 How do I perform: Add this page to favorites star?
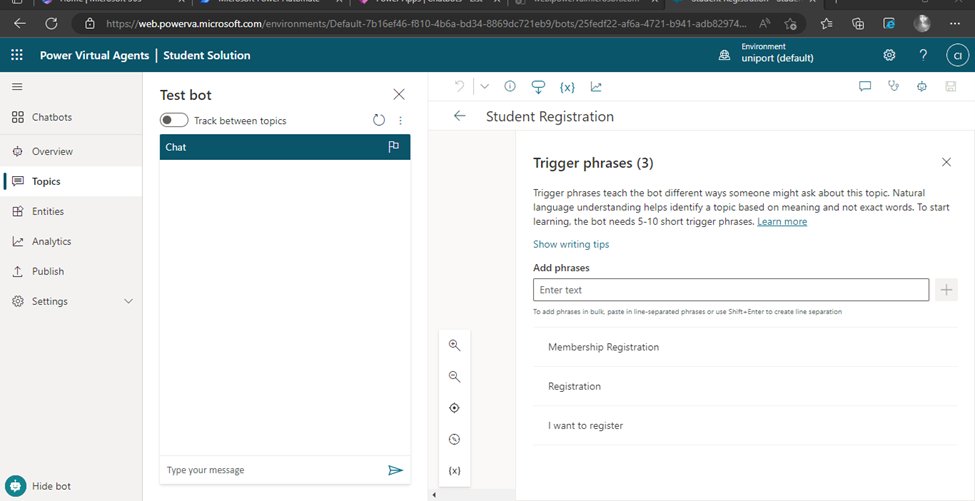click(x=791, y=24)
